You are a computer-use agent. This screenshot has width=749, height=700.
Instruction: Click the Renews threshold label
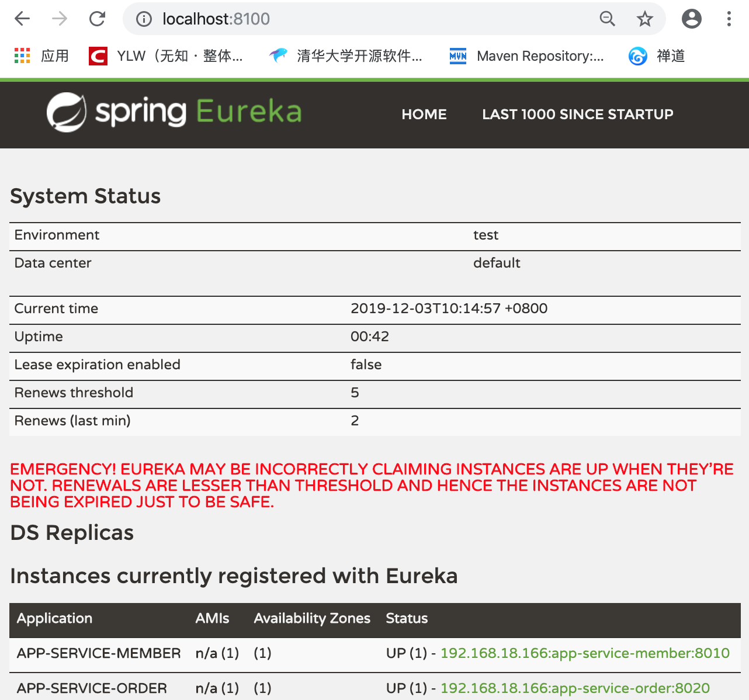click(x=74, y=393)
